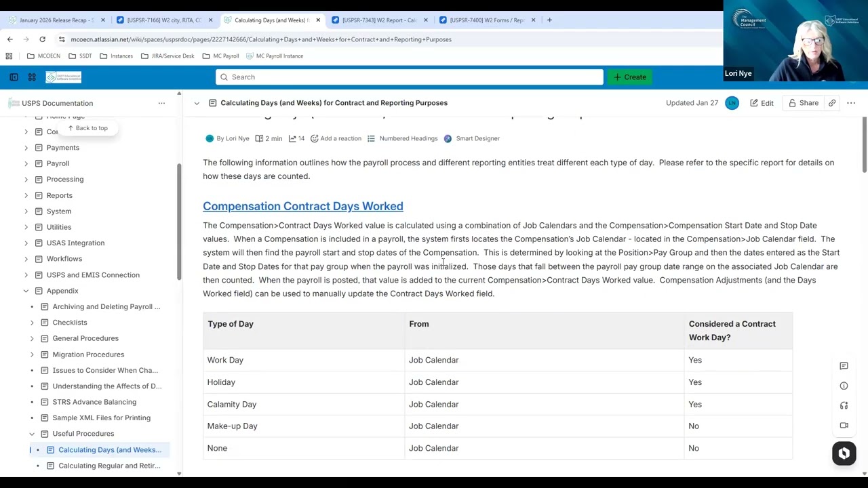Open the STRS Advance Balancing page
This screenshot has width=868, height=488.
point(94,402)
